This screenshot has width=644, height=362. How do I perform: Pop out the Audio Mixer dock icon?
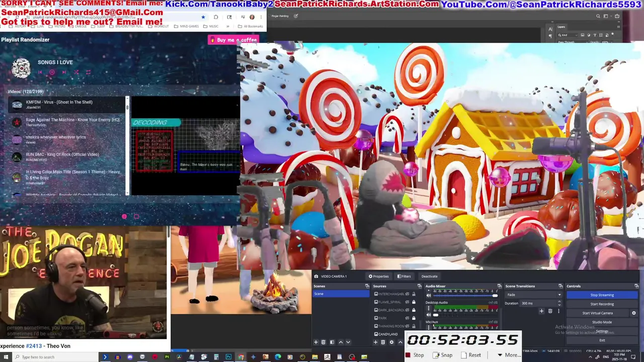pyautogui.click(x=499, y=286)
